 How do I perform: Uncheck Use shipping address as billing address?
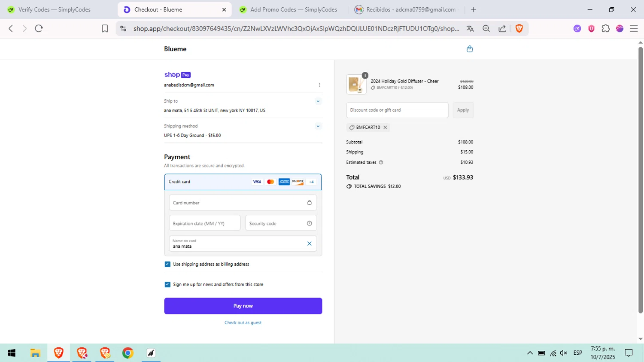click(167, 265)
